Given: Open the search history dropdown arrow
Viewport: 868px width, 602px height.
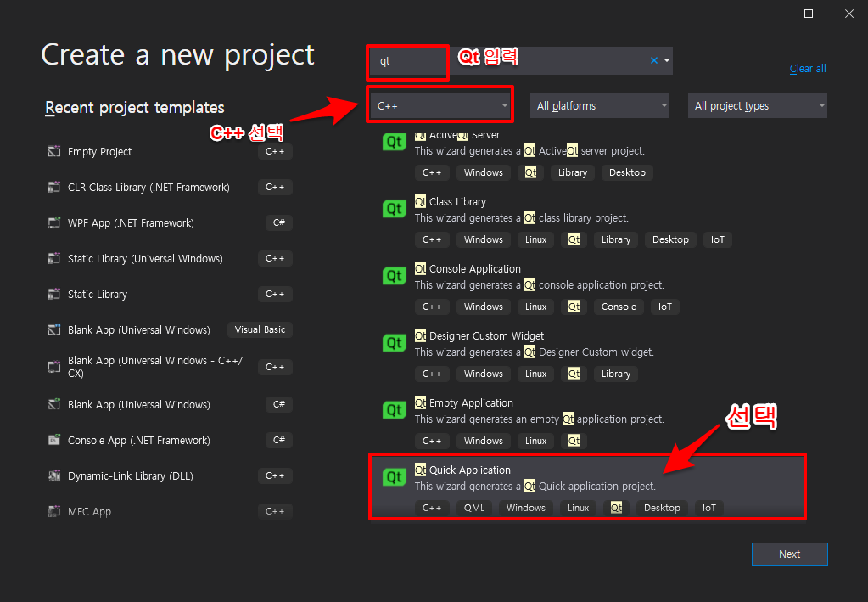Looking at the screenshot, I should click(x=667, y=60).
